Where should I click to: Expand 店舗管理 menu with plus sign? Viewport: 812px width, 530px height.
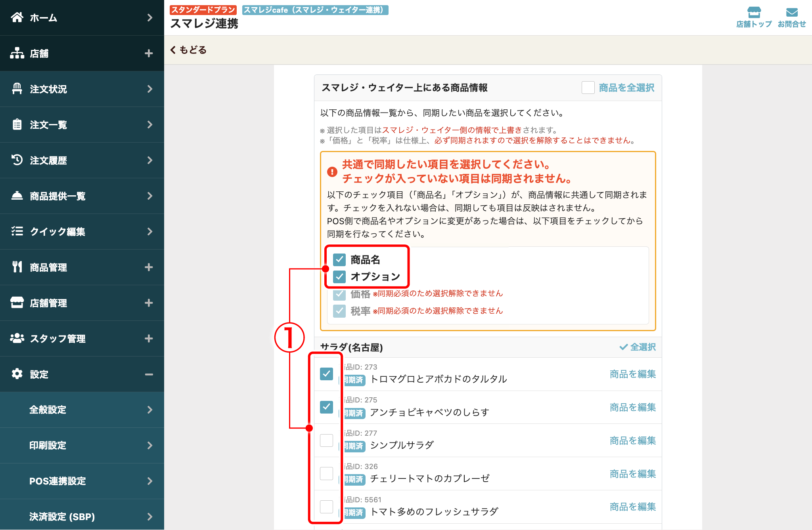point(149,303)
